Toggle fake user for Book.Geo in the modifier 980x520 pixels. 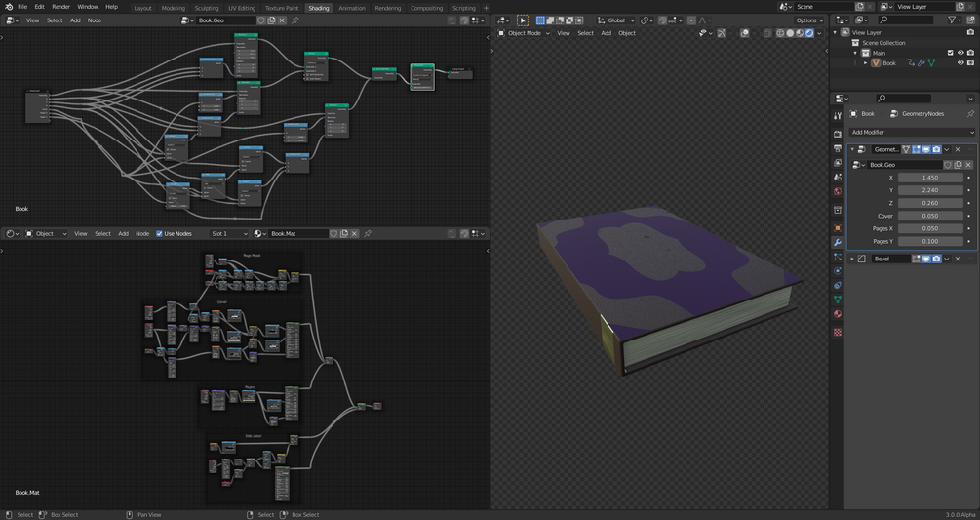point(948,165)
